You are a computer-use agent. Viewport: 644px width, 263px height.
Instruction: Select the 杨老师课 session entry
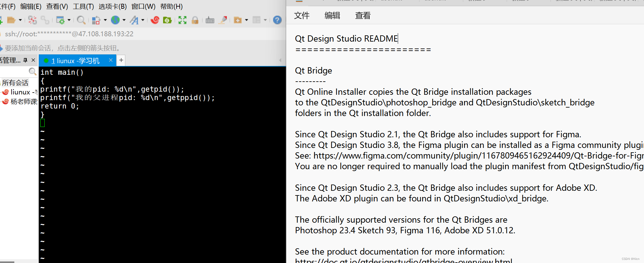20,101
